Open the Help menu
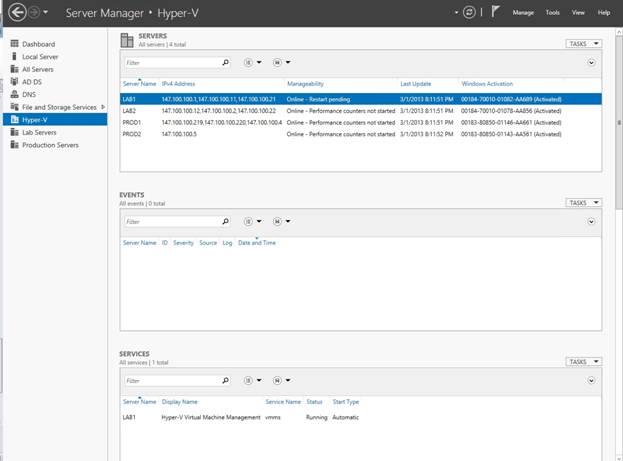This screenshot has width=623, height=461. (604, 13)
